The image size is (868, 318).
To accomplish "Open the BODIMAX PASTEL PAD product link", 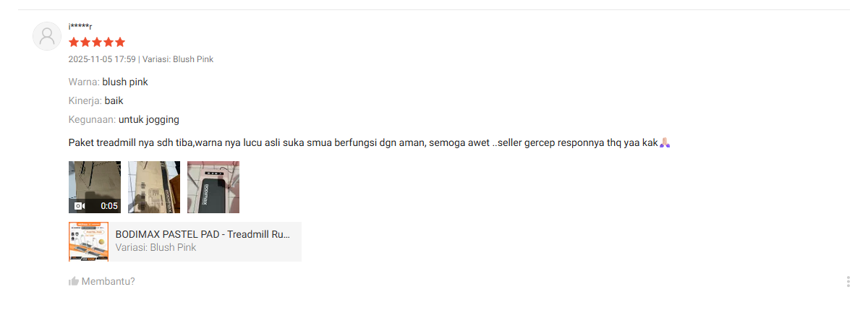I will tap(203, 234).
